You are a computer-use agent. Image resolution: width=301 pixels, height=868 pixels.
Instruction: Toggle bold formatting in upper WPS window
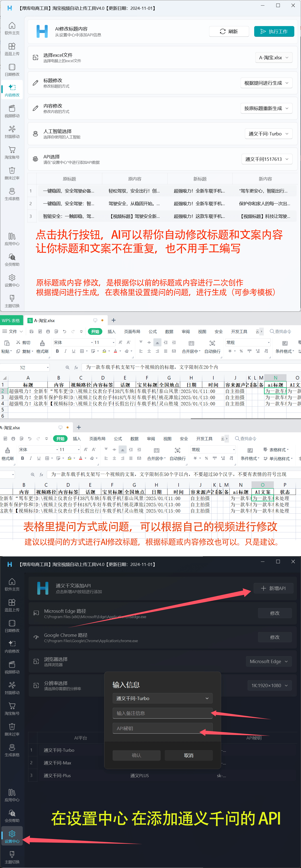(57, 351)
